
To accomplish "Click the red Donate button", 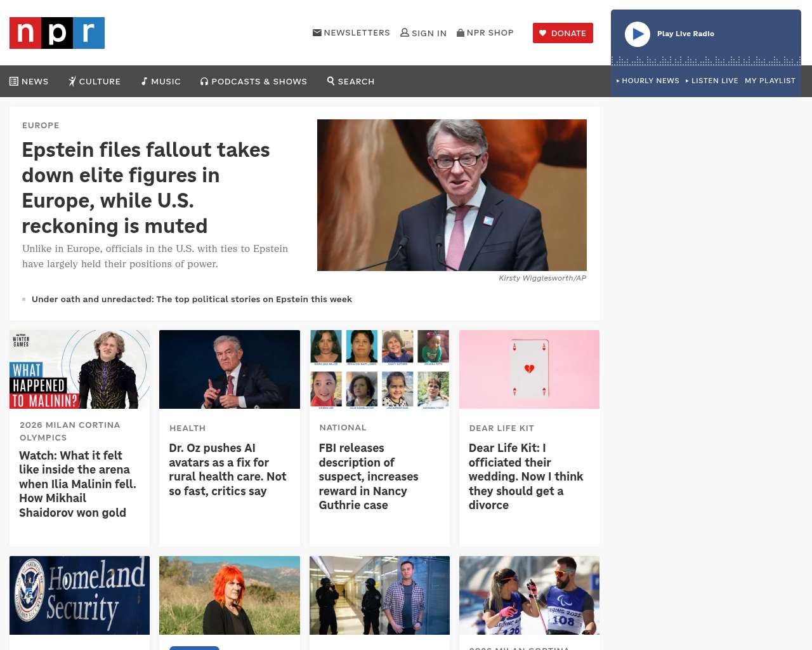I will point(563,33).
